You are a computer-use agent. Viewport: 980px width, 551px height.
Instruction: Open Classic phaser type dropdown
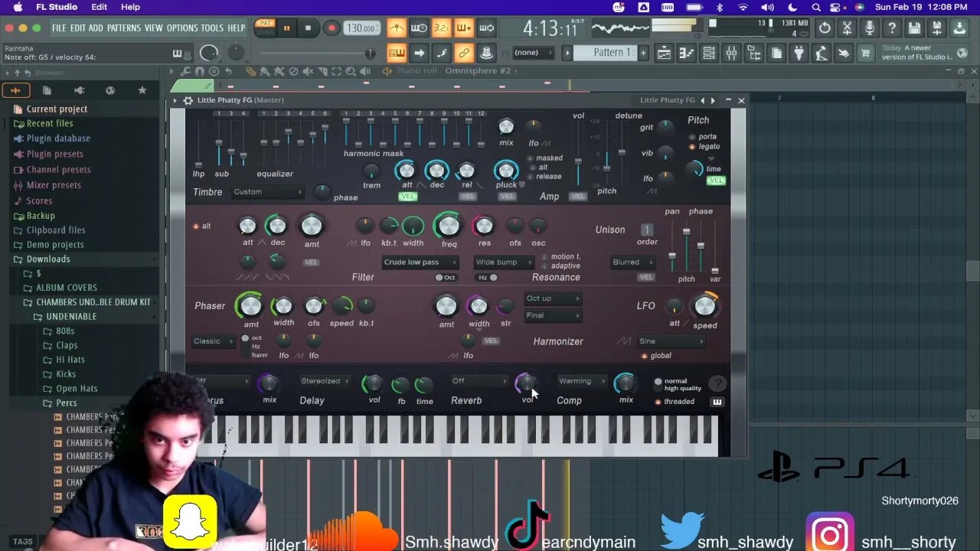pos(214,341)
